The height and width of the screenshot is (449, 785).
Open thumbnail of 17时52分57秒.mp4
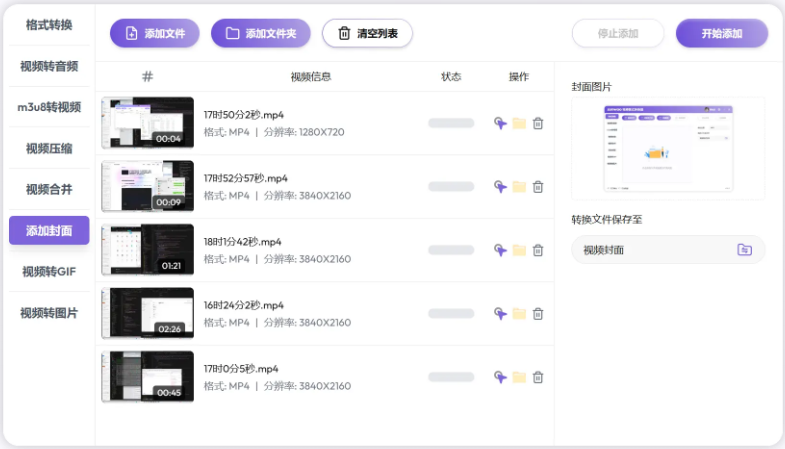point(147,186)
